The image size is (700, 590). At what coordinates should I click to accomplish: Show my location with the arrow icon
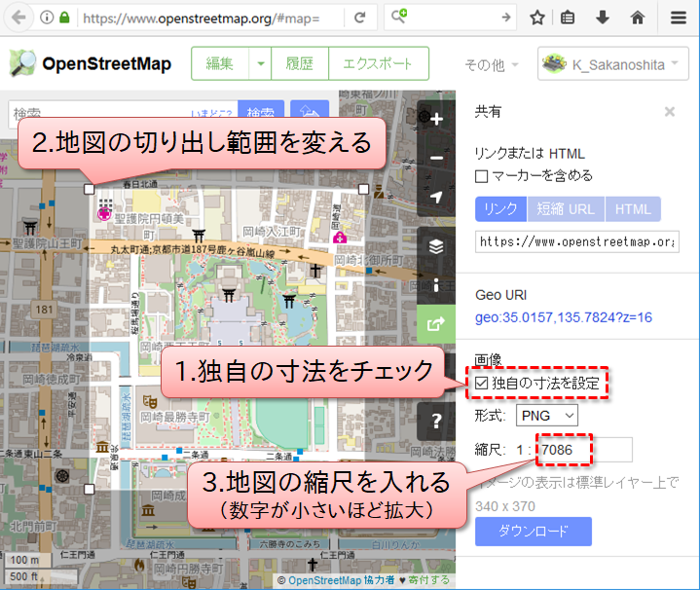click(x=436, y=197)
